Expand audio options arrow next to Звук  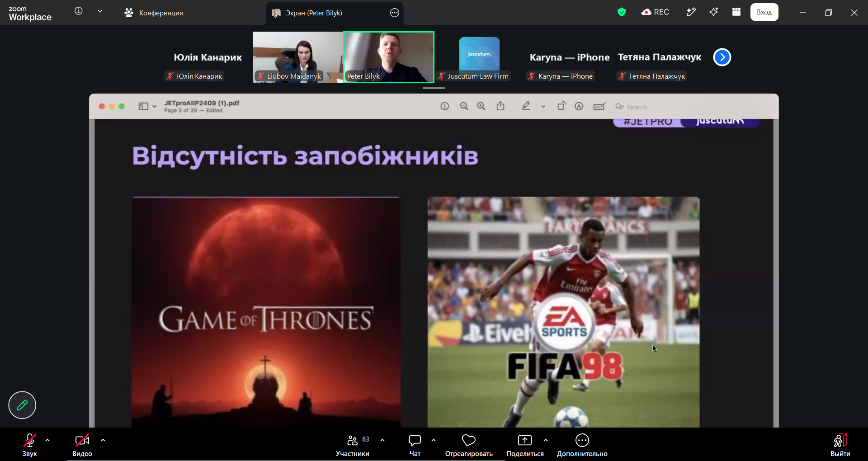pos(47,440)
